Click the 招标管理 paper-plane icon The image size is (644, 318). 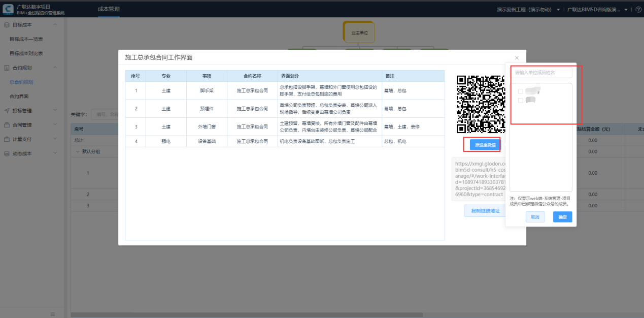[x=7, y=110]
